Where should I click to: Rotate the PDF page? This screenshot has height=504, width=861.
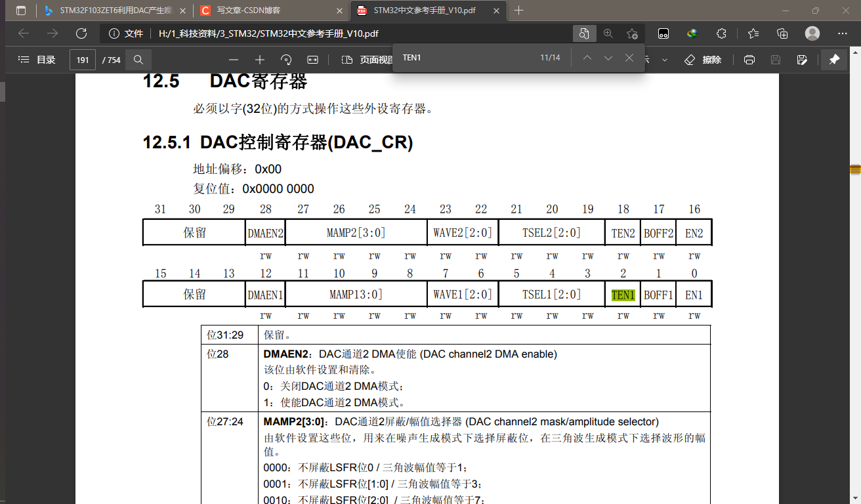pyautogui.click(x=286, y=60)
